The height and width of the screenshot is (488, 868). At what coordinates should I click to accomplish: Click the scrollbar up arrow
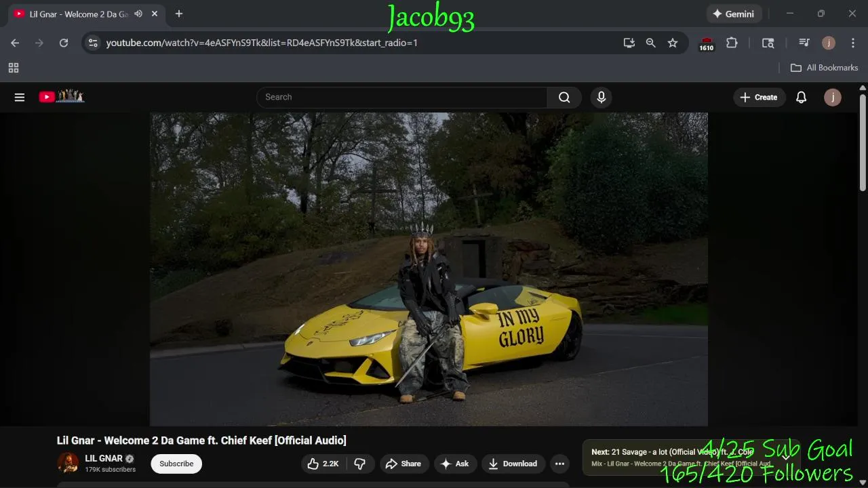(x=863, y=88)
